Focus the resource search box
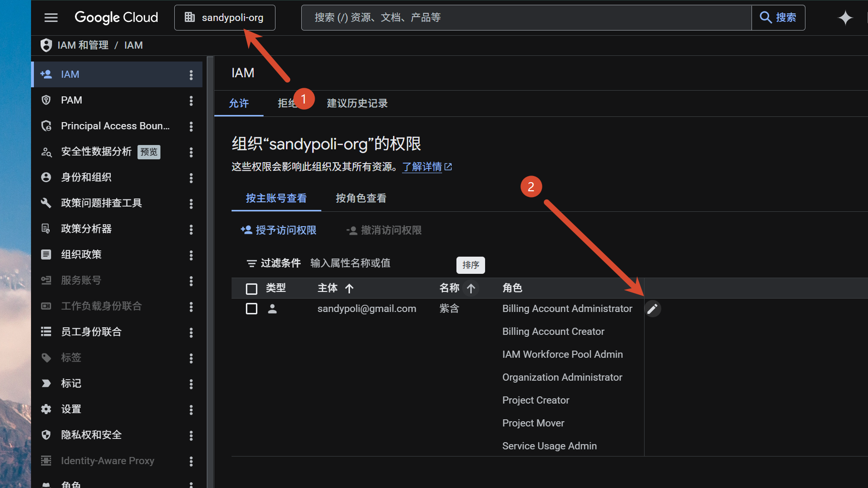 (x=526, y=18)
